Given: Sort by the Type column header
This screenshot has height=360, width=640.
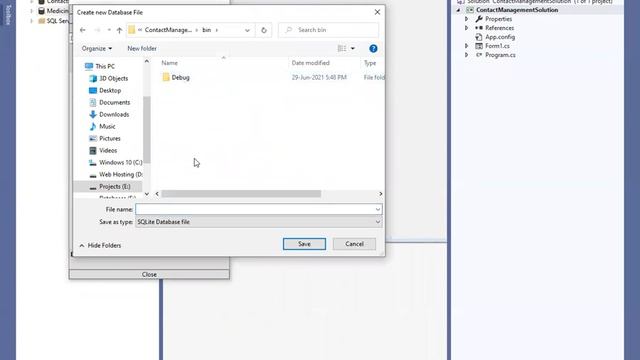Looking at the screenshot, I should (370, 63).
